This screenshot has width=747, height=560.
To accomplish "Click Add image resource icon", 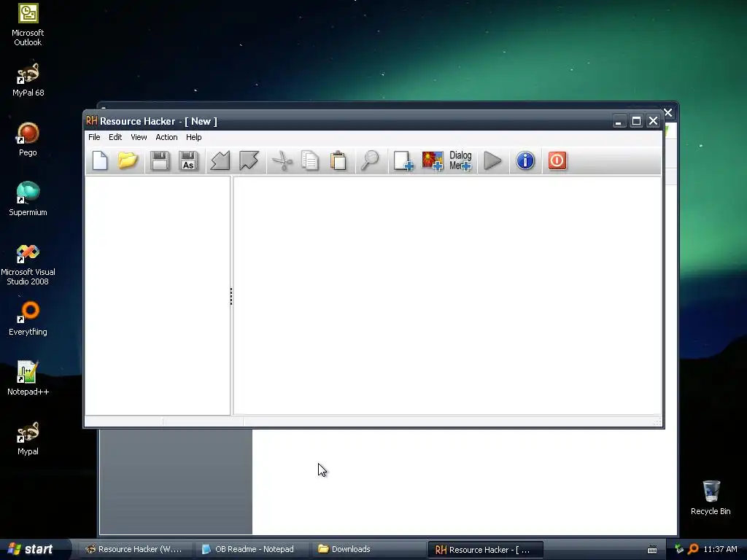I will (432, 160).
